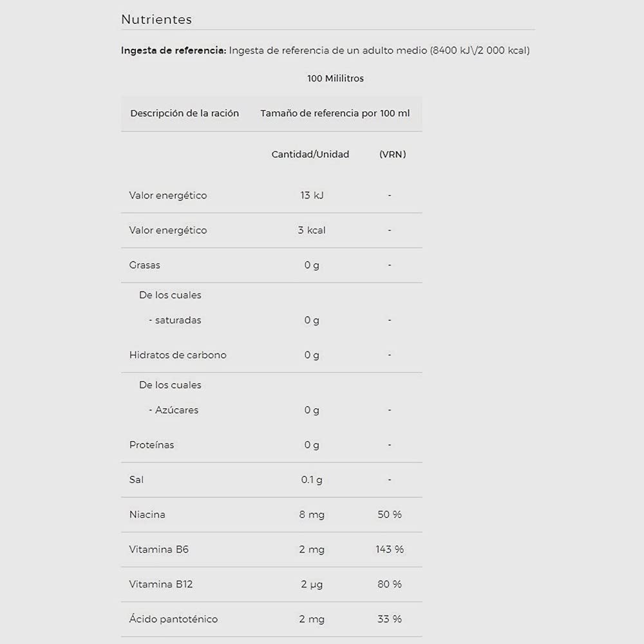The image size is (644, 644).
Task: Select the "Cantidad/Unidad" subheader
Action: [310, 155]
